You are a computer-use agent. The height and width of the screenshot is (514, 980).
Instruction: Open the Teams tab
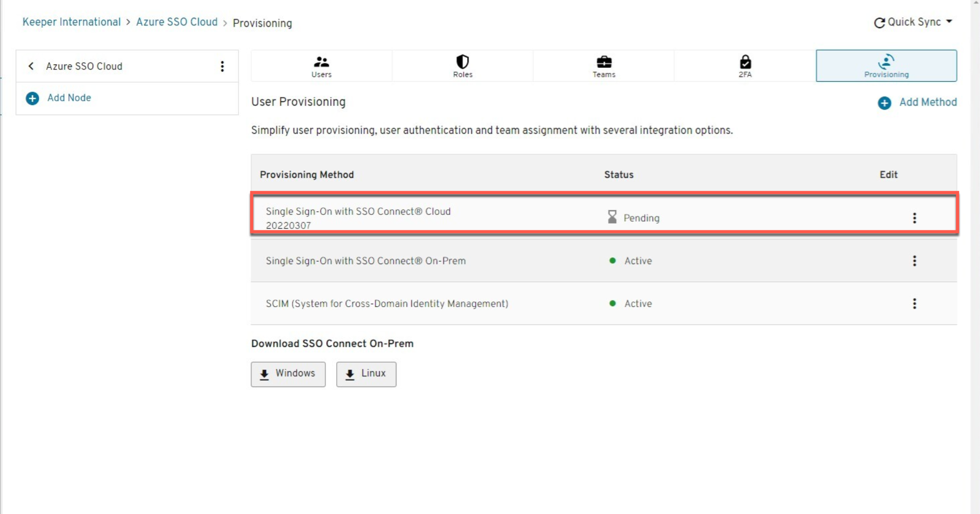pyautogui.click(x=604, y=66)
